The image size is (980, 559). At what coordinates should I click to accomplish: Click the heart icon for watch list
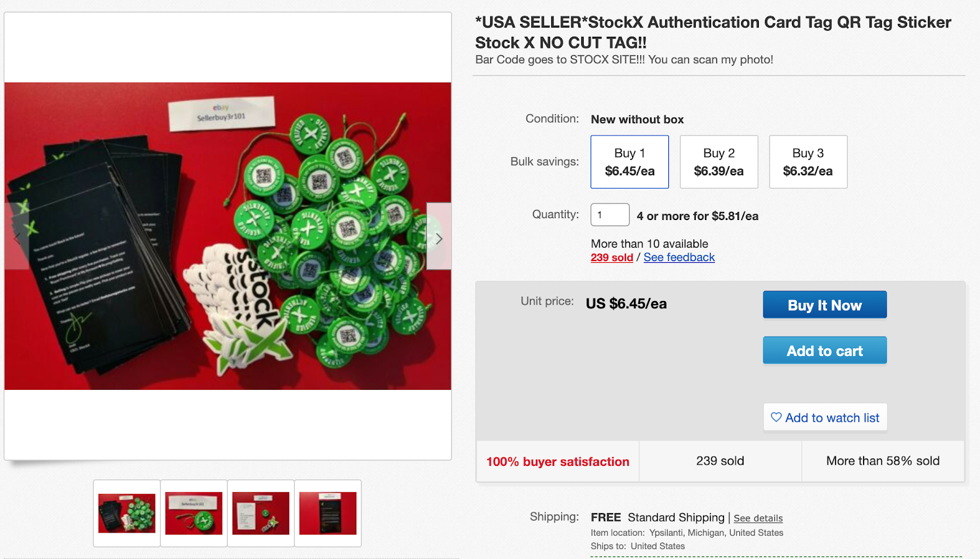[x=776, y=417]
